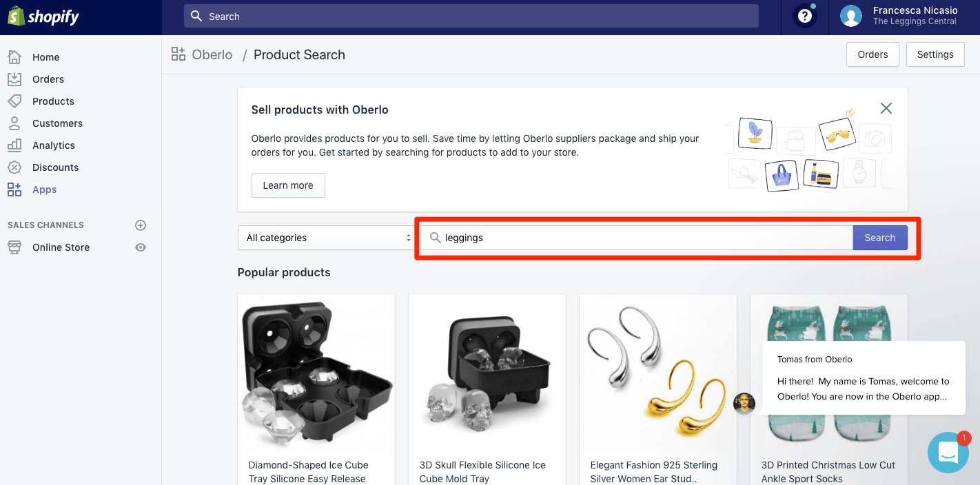Image resolution: width=980 pixels, height=485 pixels.
Task: Add a sales channel with the plus icon
Action: tap(141, 225)
